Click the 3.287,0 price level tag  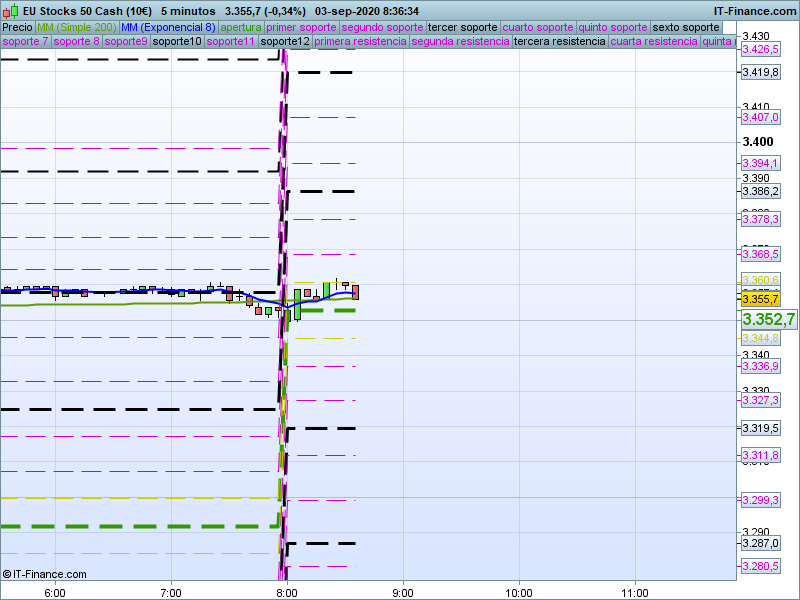click(x=760, y=543)
